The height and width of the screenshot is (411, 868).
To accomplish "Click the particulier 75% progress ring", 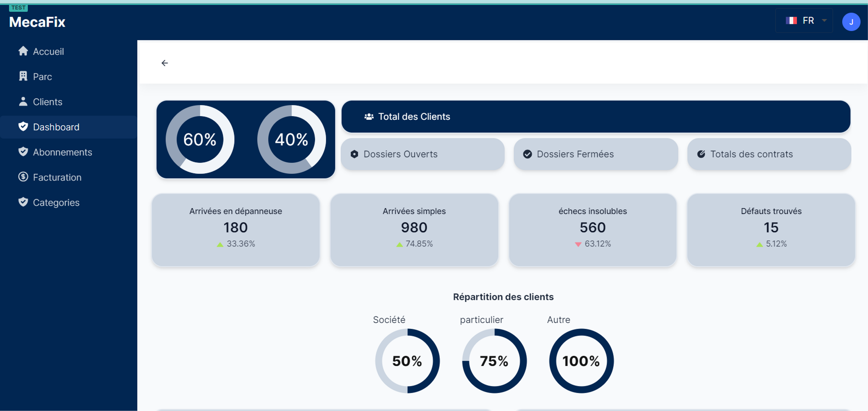I will point(494,361).
